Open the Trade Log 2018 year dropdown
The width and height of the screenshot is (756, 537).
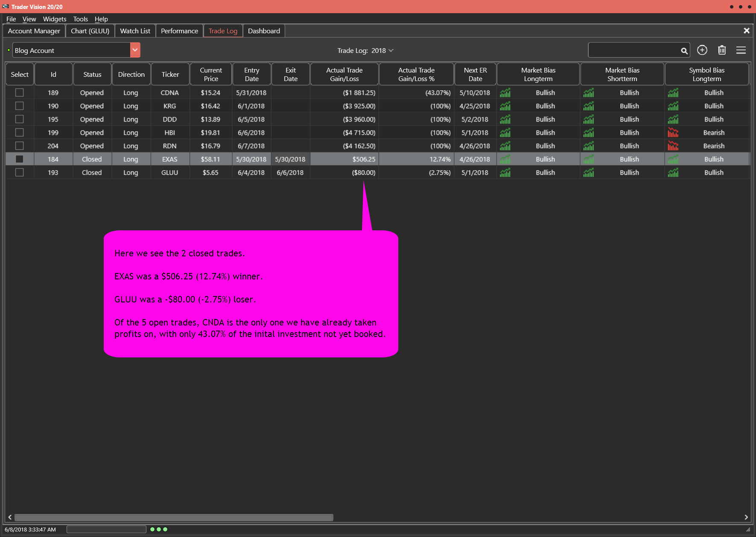(383, 50)
